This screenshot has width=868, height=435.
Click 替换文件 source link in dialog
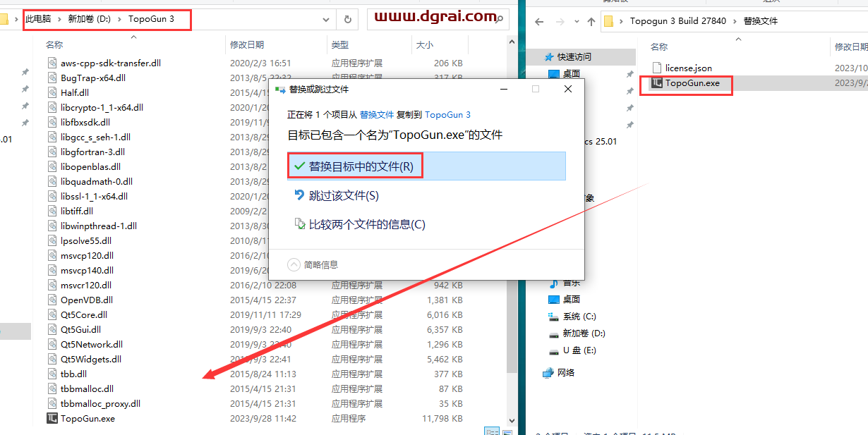tap(377, 114)
